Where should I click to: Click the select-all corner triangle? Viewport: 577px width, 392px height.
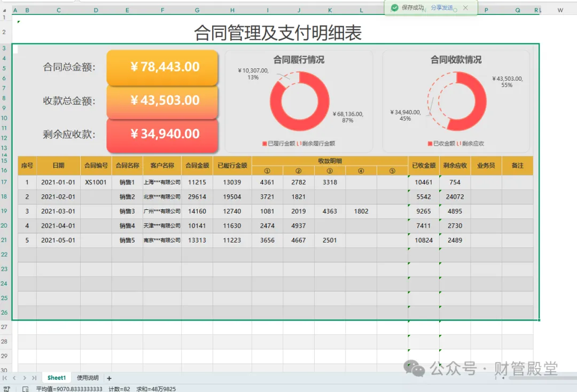(4, 10)
